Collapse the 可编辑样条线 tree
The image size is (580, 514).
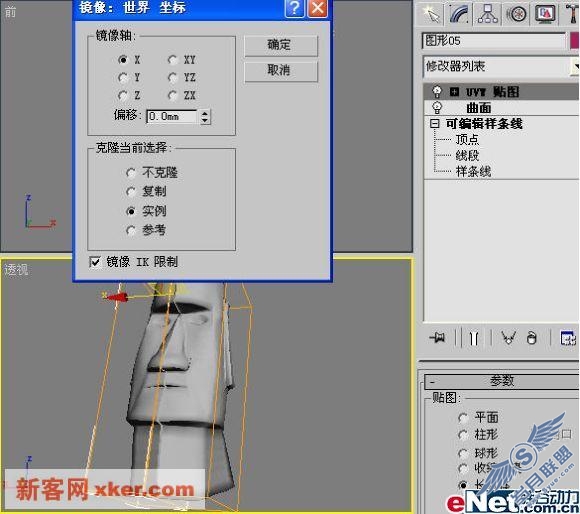[x=435, y=124]
